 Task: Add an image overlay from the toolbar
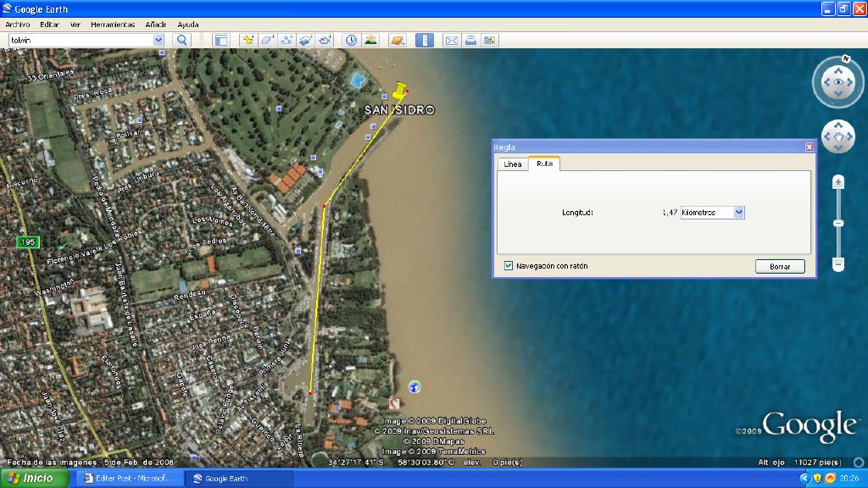pyautogui.click(x=305, y=40)
